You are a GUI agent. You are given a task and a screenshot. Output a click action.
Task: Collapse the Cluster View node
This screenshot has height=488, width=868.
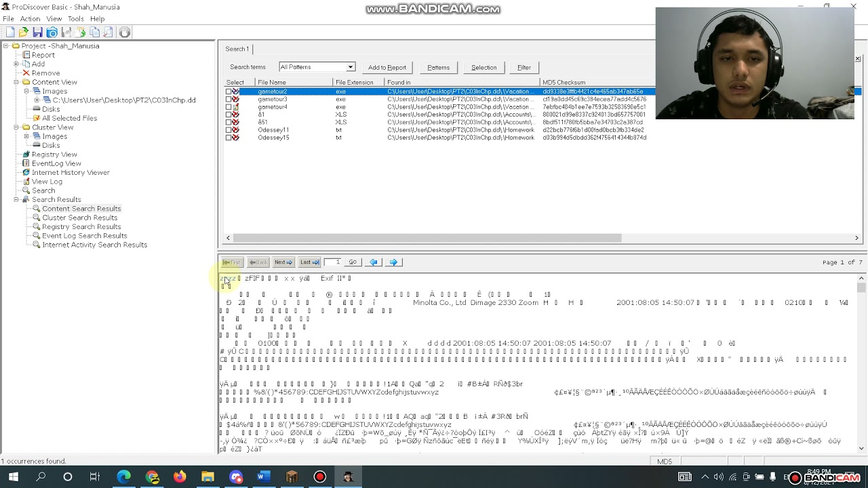[x=16, y=127]
